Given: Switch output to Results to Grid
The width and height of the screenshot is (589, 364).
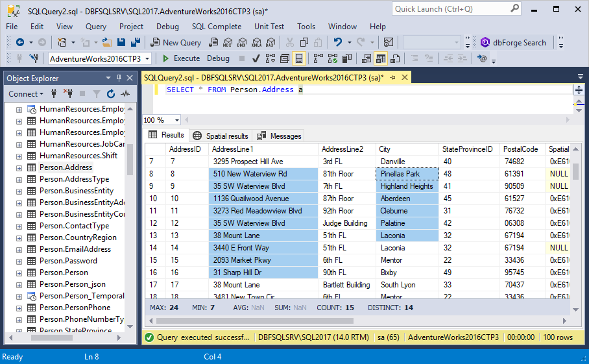Looking at the screenshot, I should 381,58.
